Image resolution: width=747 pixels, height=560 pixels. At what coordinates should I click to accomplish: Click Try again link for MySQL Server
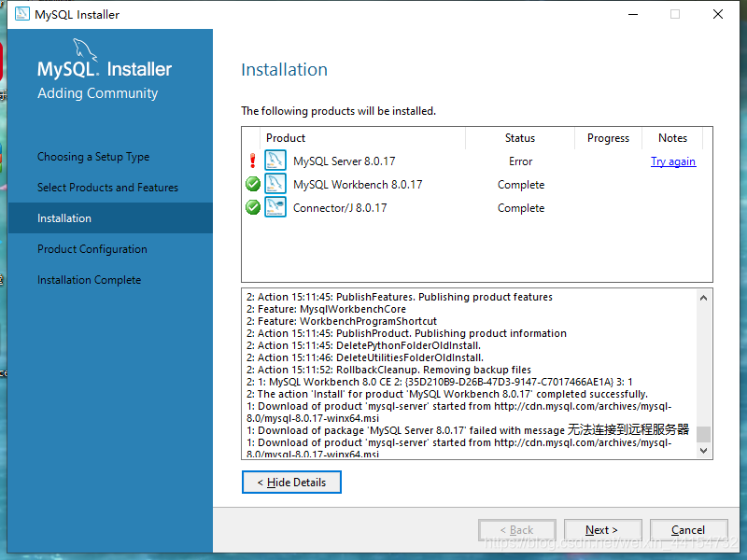pyautogui.click(x=673, y=161)
